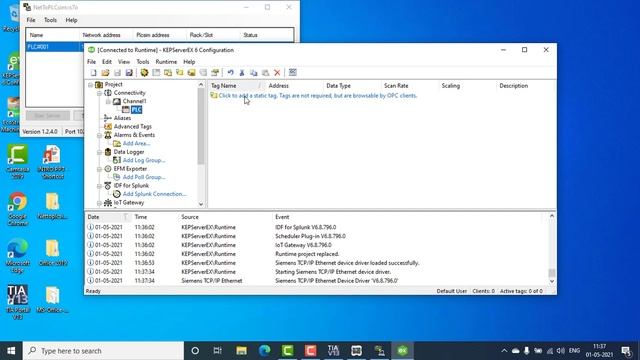Open Tools menu in NetToPLCsim window
The height and width of the screenshot is (360, 640).
click(x=50, y=20)
